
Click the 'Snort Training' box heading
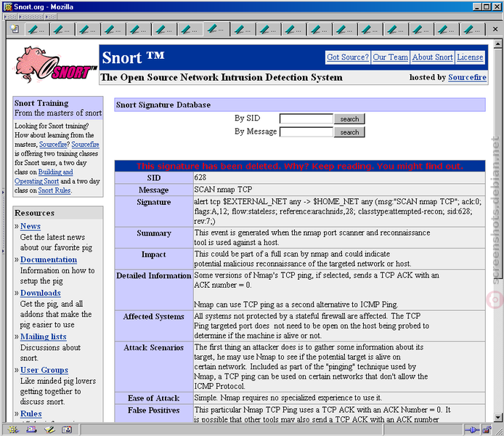(x=41, y=103)
